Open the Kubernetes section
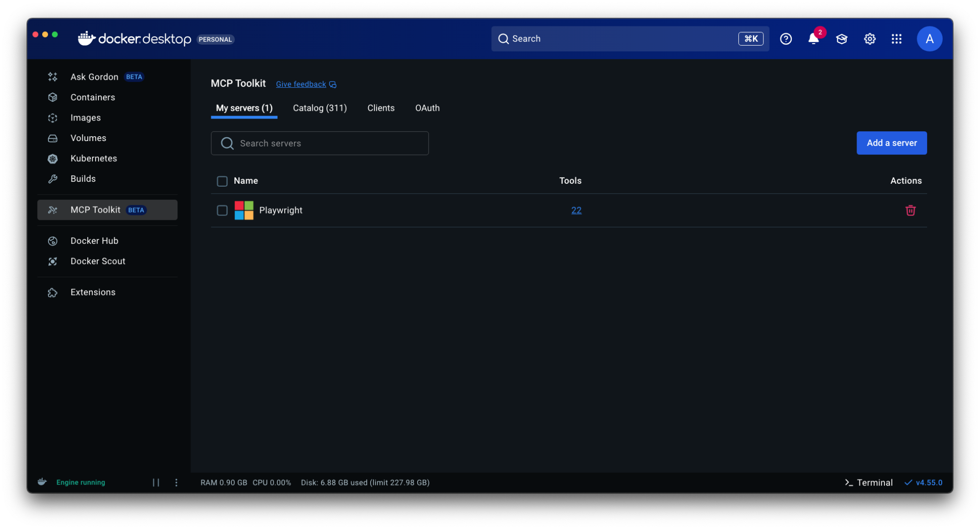Image resolution: width=980 pixels, height=529 pixels. coord(93,158)
